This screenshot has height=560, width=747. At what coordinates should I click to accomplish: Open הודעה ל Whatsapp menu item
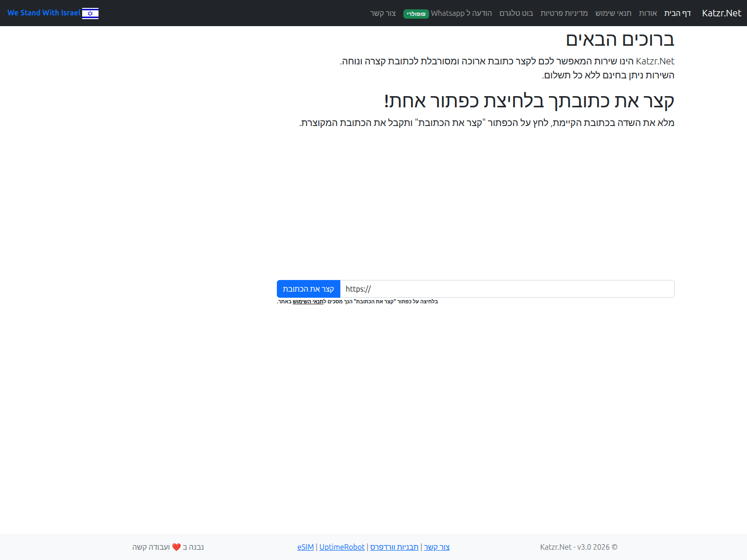[x=461, y=13]
